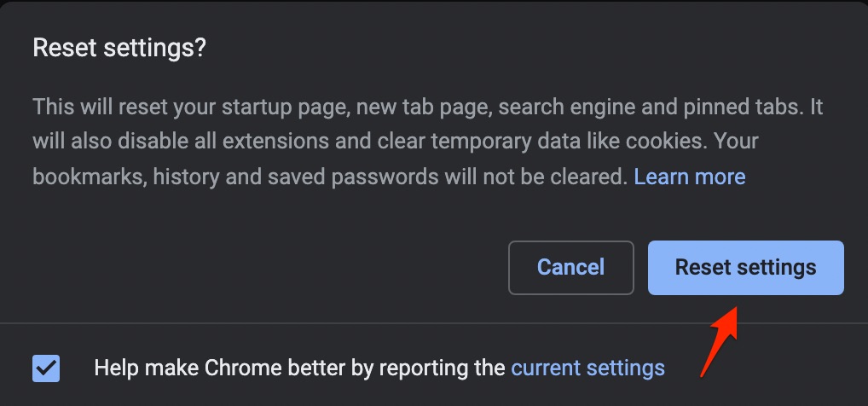Open the Learn more link

690,177
